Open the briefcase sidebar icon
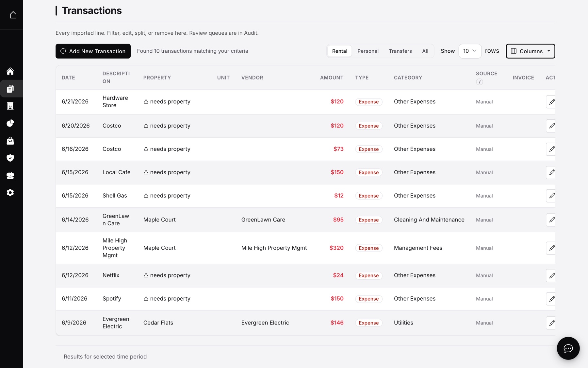The height and width of the screenshot is (368, 588). tap(10, 175)
